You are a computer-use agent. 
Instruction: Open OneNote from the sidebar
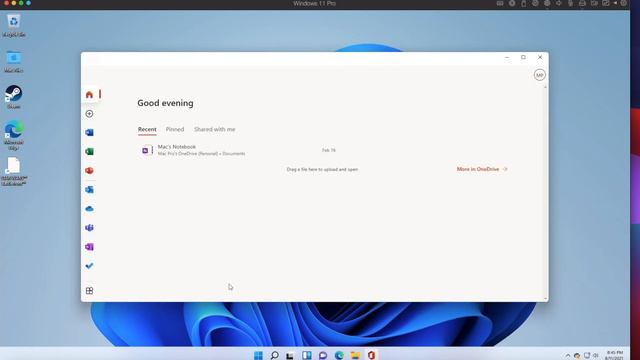[89, 247]
